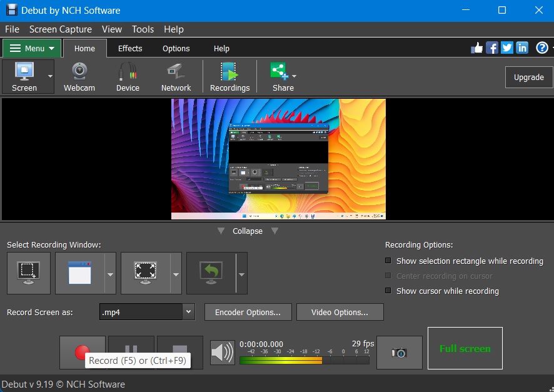The width and height of the screenshot is (554, 392).
Task: Switch to the Webcam capture source
Action: click(x=79, y=75)
